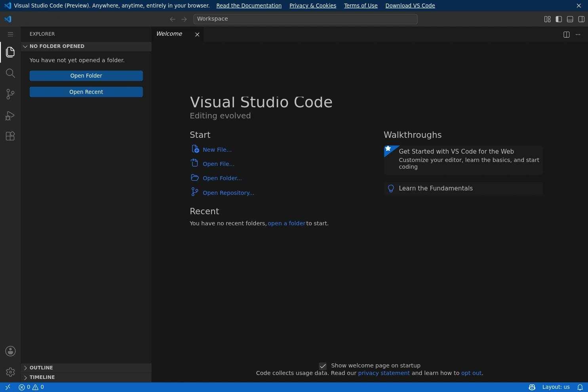This screenshot has height=392, width=588.
Task: Open the Search view
Action: pyautogui.click(x=10, y=73)
